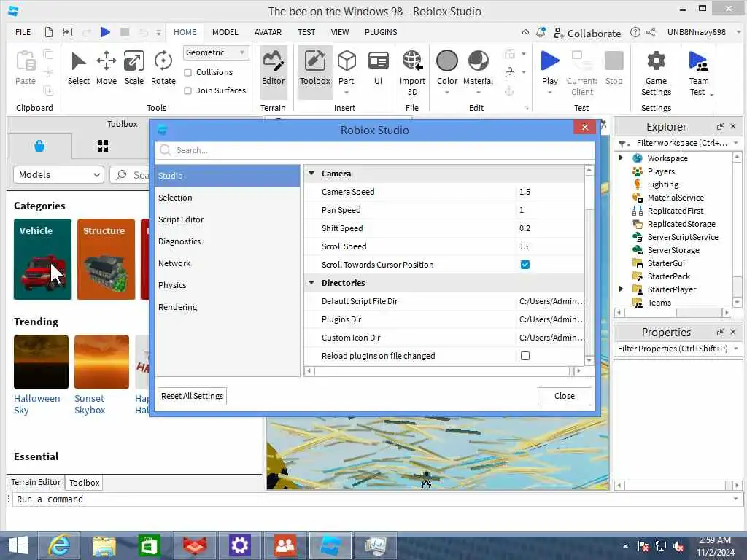The image size is (747, 560).
Task: Open the Filter Properties dropdown arrow
Action: pos(736,349)
